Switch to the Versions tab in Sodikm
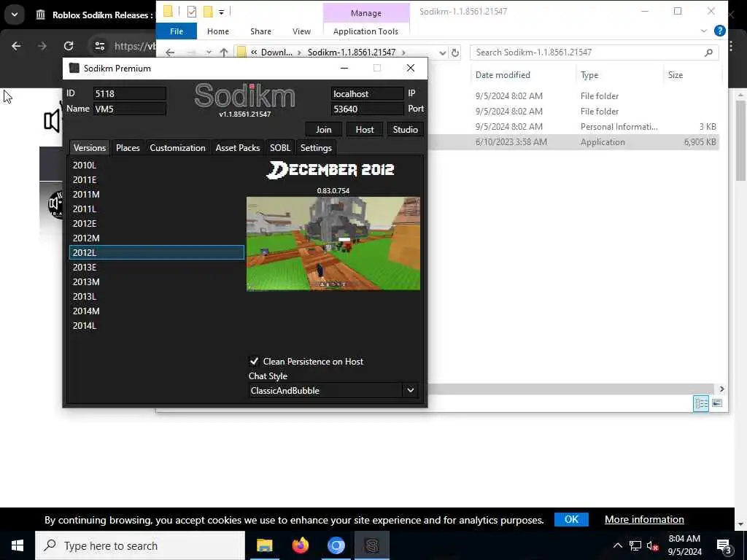This screenshot has width=747, height=560. click(x=90, y=147)
